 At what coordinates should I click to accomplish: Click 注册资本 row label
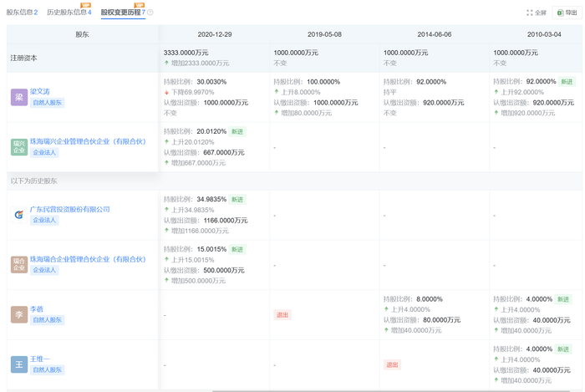[23, 59]
